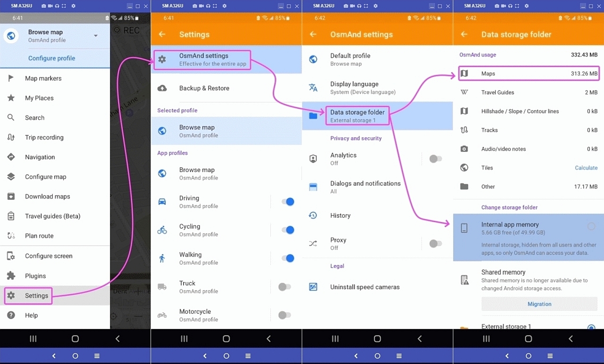Select Internal app memory radio button

click(591, 227)
